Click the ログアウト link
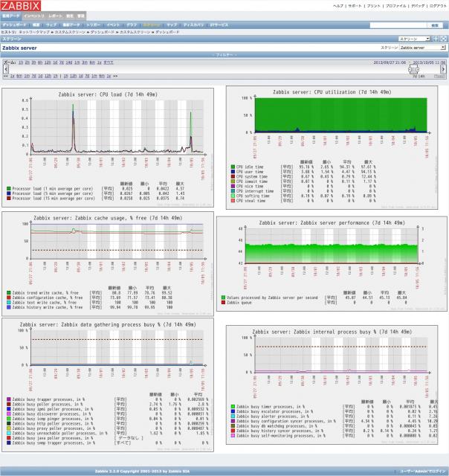449x476 pixels. [438, 6]
